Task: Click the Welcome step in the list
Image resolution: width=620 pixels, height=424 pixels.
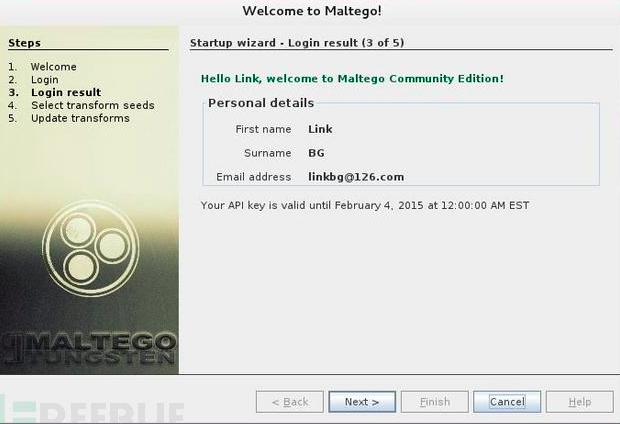Action: click(54, 67)
